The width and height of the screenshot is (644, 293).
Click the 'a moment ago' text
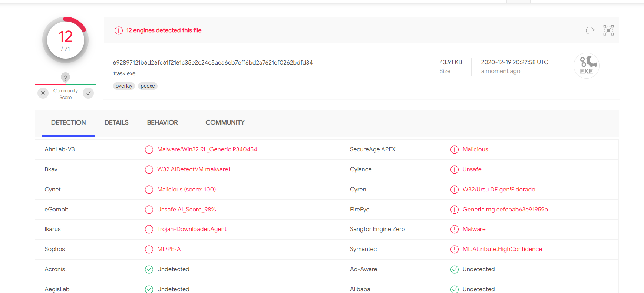point(501,71)
